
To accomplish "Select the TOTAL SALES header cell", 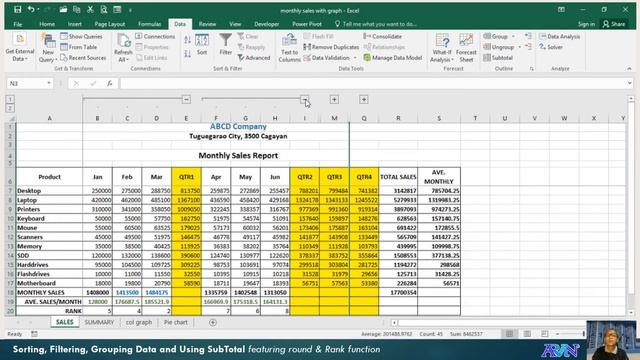I will 398,177.
